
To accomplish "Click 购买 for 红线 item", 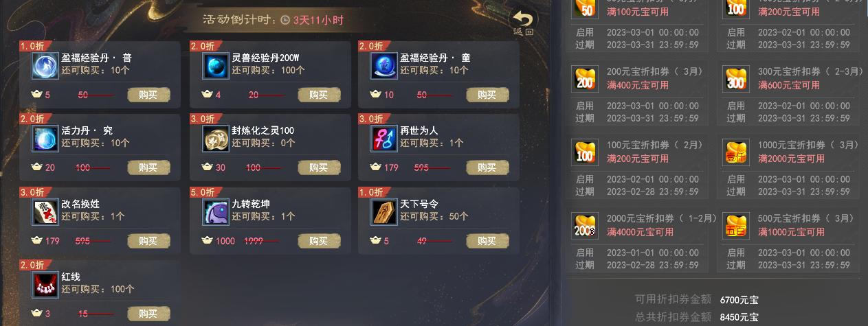I will (x=148, y=314).
